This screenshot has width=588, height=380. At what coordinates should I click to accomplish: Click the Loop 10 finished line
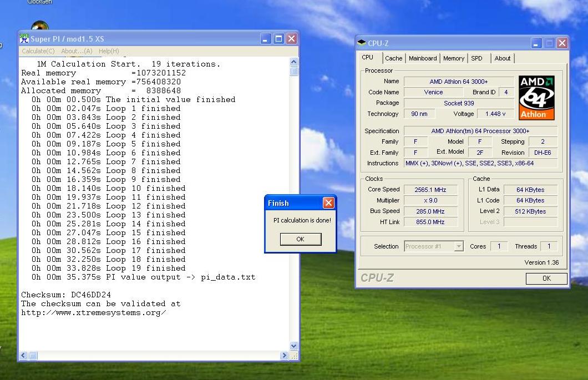(x=108, y=188)
